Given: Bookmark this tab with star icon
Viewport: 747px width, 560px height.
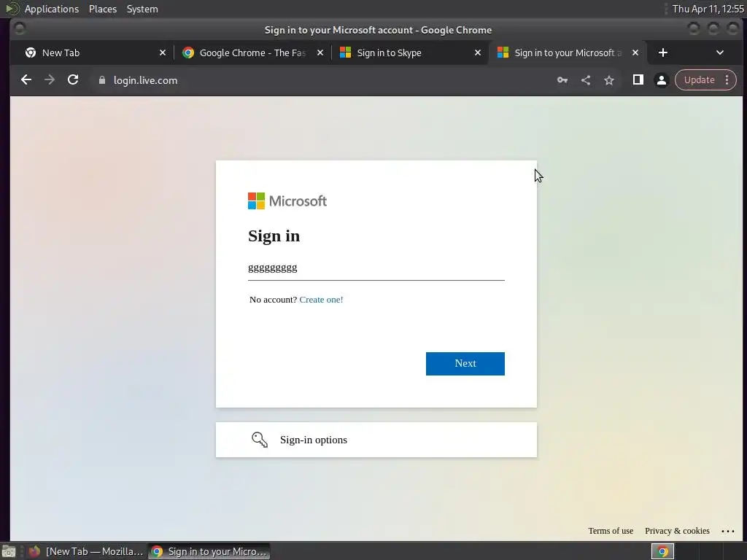Looking at the screenshot, I should coord(609,80).
